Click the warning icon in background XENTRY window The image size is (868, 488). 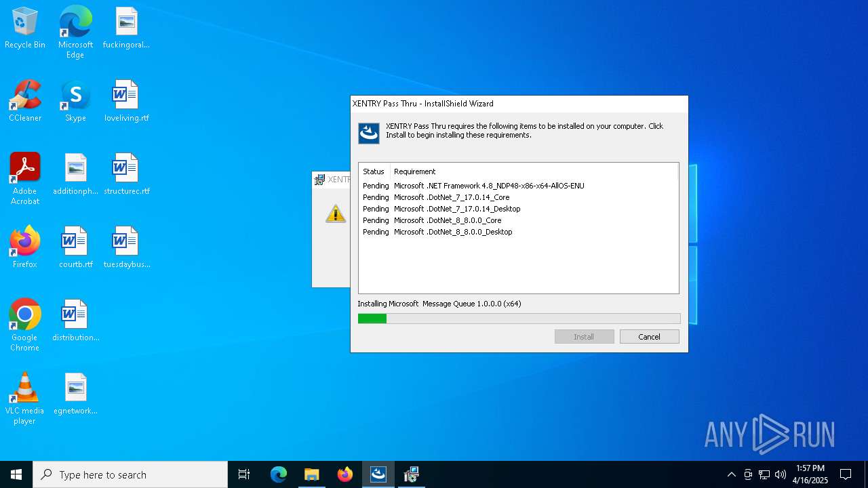point(335,213)
